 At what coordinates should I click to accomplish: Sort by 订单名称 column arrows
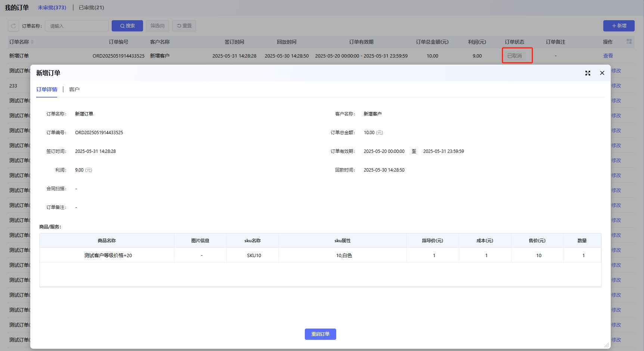[x=32, y=42]
